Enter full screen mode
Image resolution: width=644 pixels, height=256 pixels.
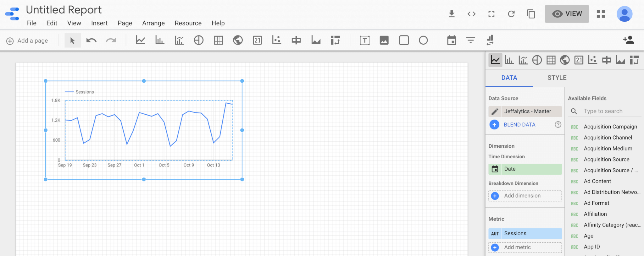click(491, 14)
